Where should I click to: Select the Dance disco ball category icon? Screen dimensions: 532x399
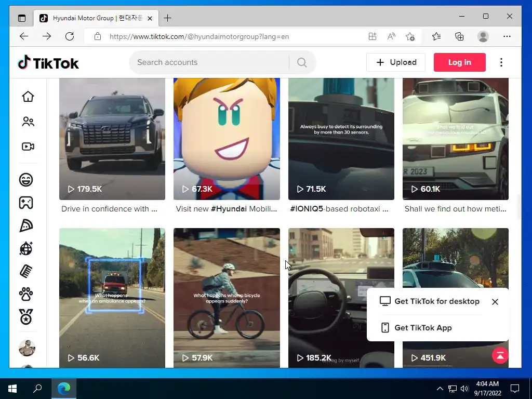pyautogui.click(x=26, y=249)
